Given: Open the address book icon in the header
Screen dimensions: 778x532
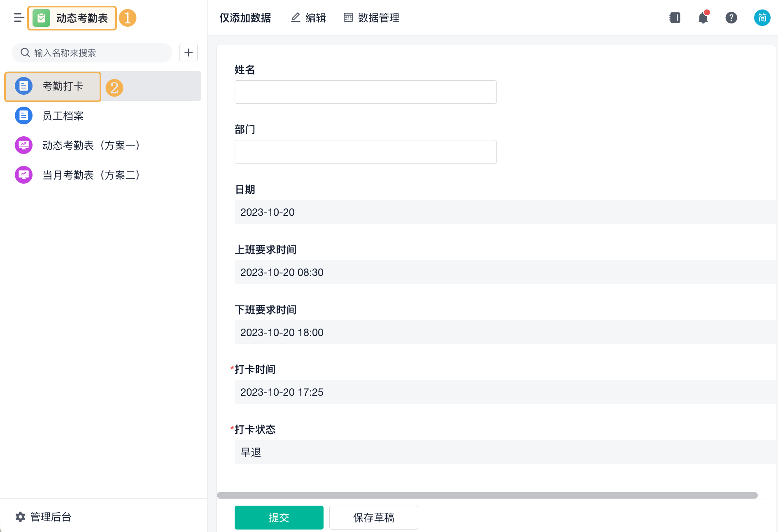Looking at the screenshot, I should (x=675, y=18).
